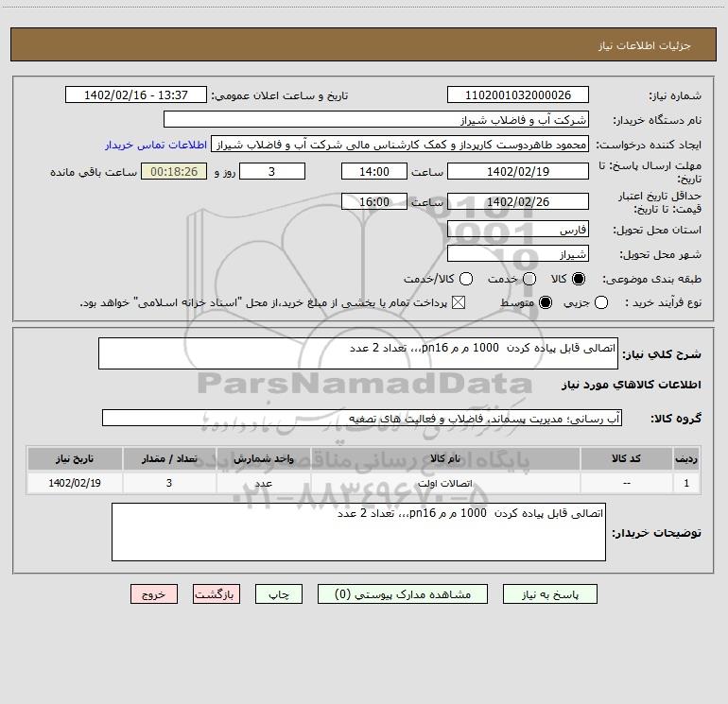Click the 16:00 validity time field
The width and height of the screenshot is (728, 704).
pos(374,201)
